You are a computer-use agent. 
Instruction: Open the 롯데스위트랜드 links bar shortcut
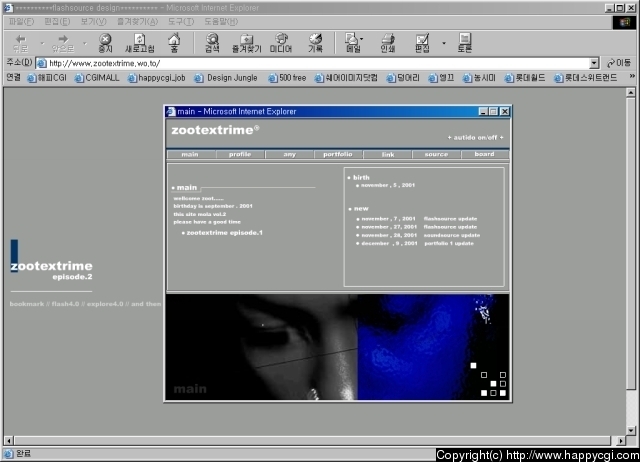(x=585, y=78)
